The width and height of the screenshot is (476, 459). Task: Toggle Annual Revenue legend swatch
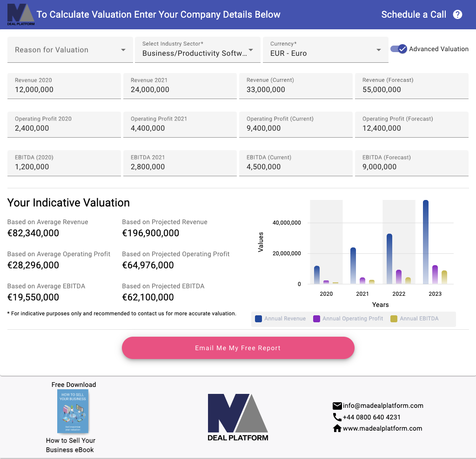click(x=258, y=319)
